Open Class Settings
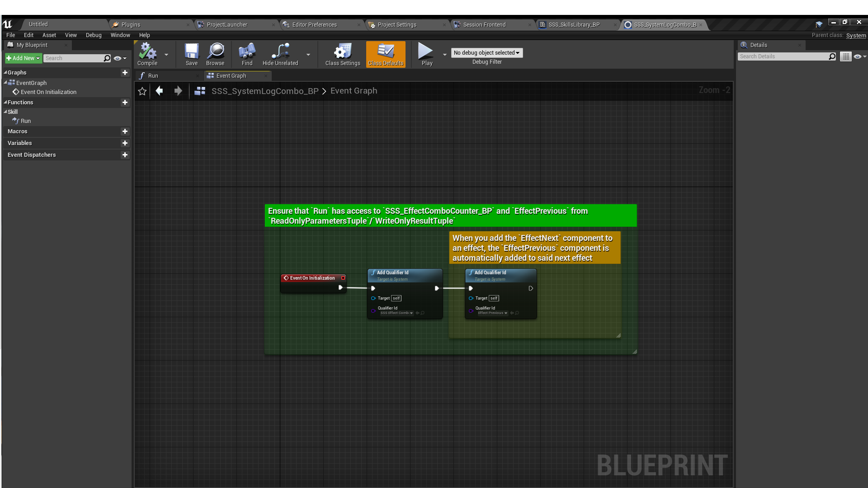The height and width of the screenshot is (488, 868). (x=342, y=53)
